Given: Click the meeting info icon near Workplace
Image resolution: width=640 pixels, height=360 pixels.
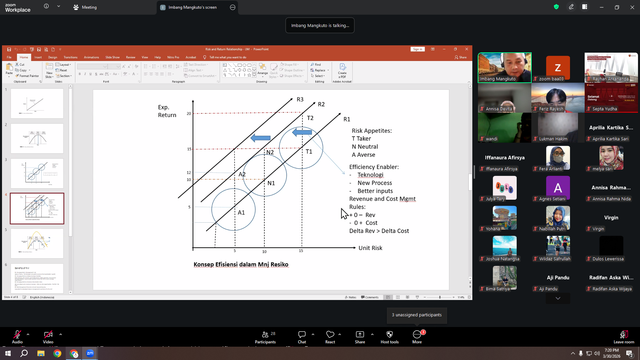Looking at the screenshot, I should pos(46,7).
